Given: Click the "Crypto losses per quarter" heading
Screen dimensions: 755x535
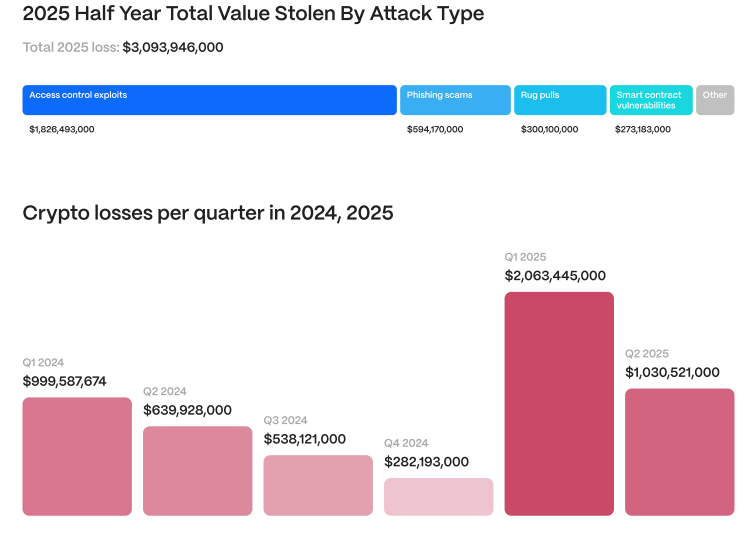Looking at the screenshot, I should coord(208,213).
